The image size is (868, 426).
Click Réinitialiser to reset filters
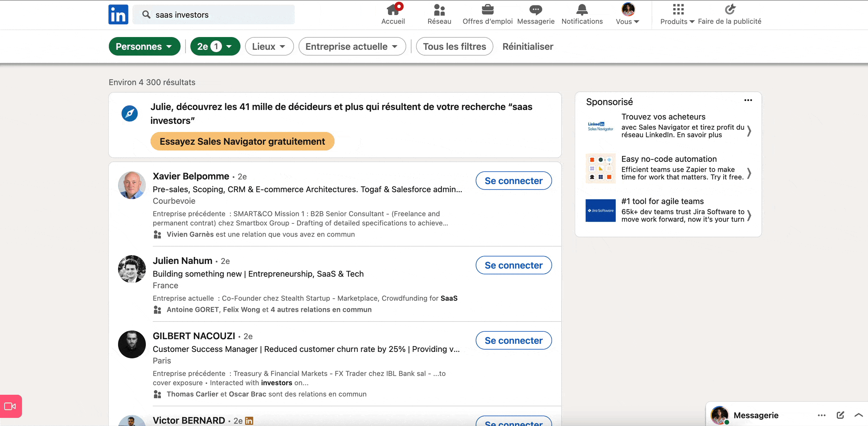(x=527, y=46)
